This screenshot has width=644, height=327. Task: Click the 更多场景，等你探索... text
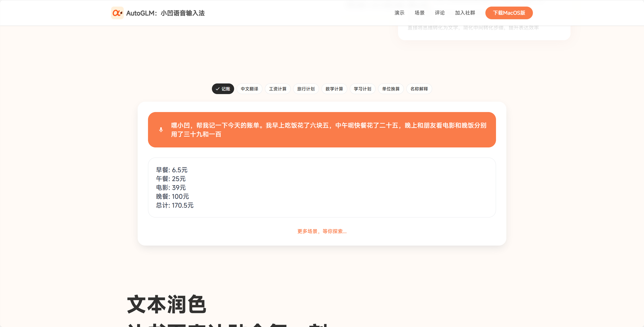coord(322,231)
